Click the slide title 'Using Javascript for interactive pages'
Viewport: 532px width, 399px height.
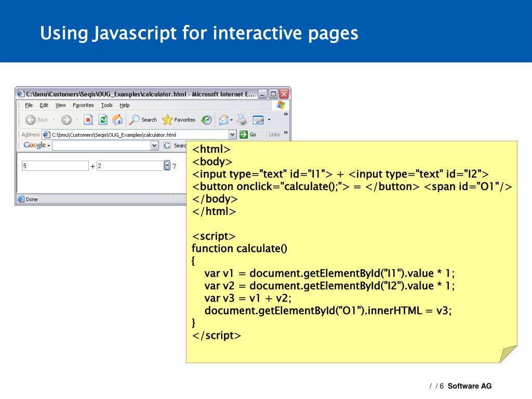[199, 33]
